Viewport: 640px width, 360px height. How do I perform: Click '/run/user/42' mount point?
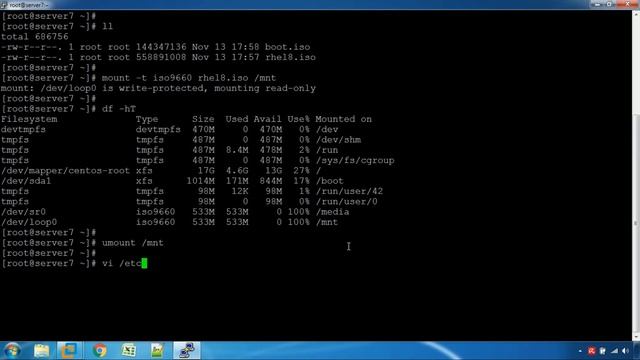[x=349, y=191]
